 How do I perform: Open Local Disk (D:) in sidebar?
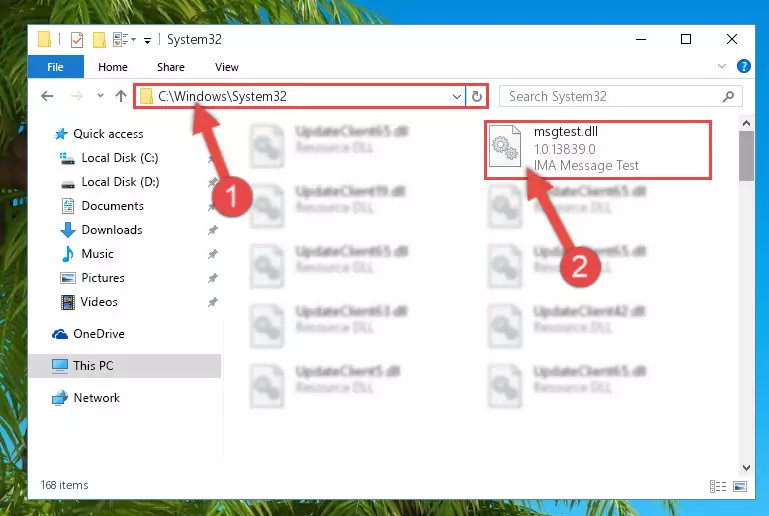120,182
